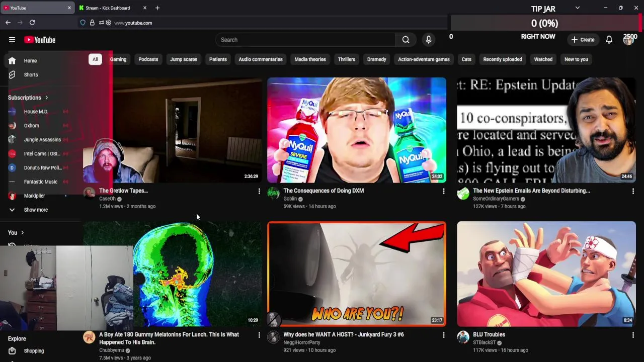The width and height of the screenshot is (644, 362).
Task: Open a new browser tab with plus
Action: pos(157,8)
